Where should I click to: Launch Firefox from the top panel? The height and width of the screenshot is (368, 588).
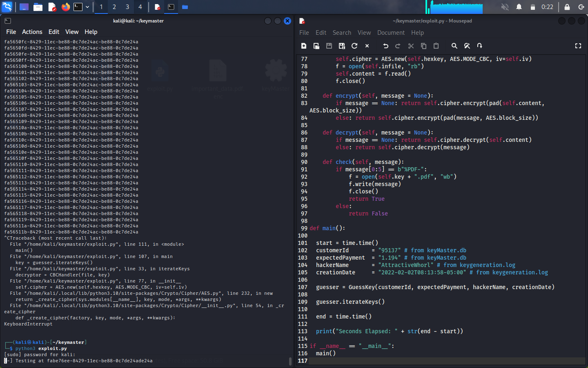(65, 7)
